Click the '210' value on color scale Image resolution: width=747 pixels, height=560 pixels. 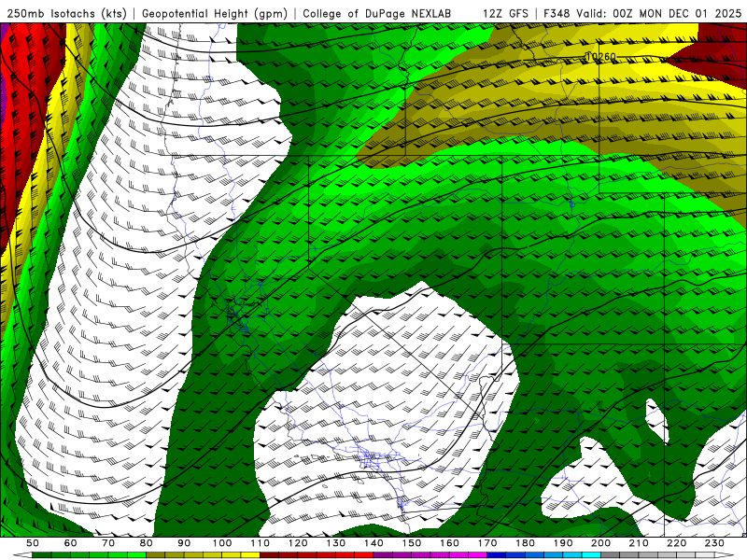[639, 543]
